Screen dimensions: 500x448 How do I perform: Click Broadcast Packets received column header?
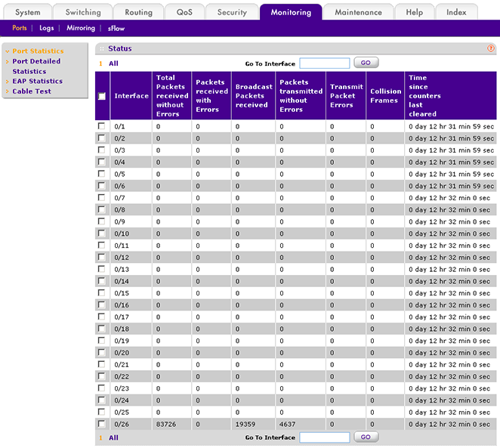coord(254,96)
